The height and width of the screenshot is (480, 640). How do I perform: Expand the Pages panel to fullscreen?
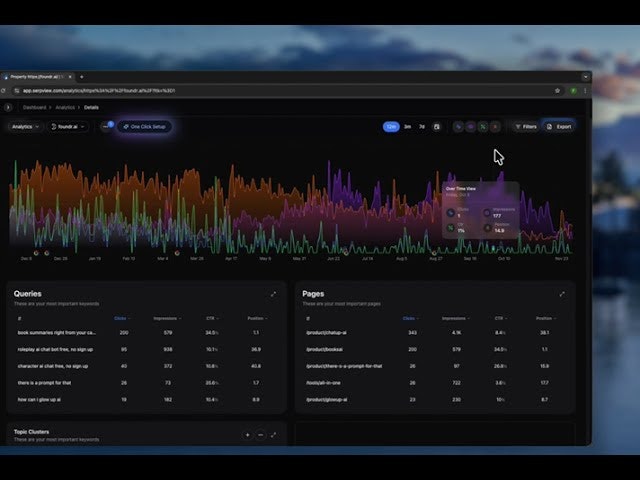click(562, 294)
